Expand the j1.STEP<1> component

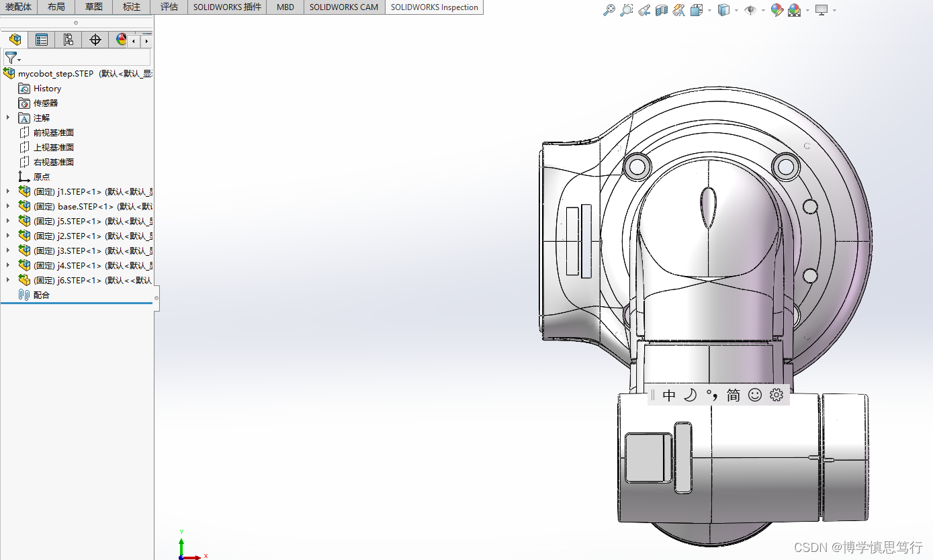8,191
